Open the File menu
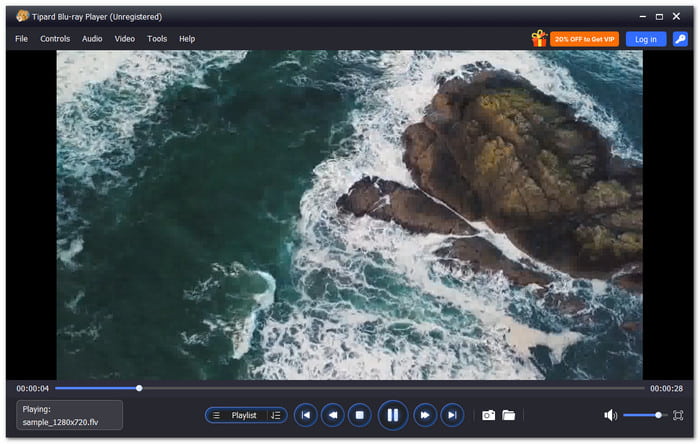This screenshot has height=444, width=700. tap(21, 39)
